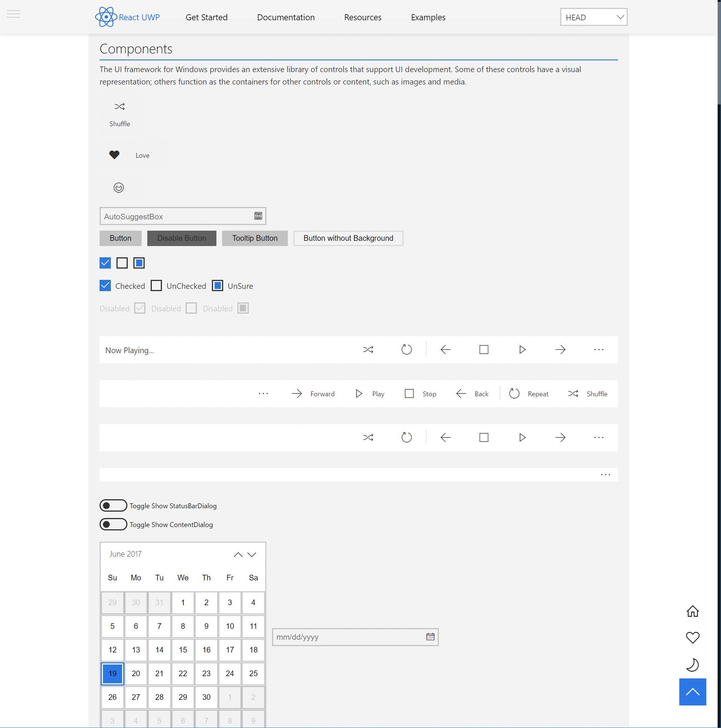Screen dimensions: 721x728
Task: Enable the Toggle Show StatusBarDialog switch
Action: [x=113, y=505]
